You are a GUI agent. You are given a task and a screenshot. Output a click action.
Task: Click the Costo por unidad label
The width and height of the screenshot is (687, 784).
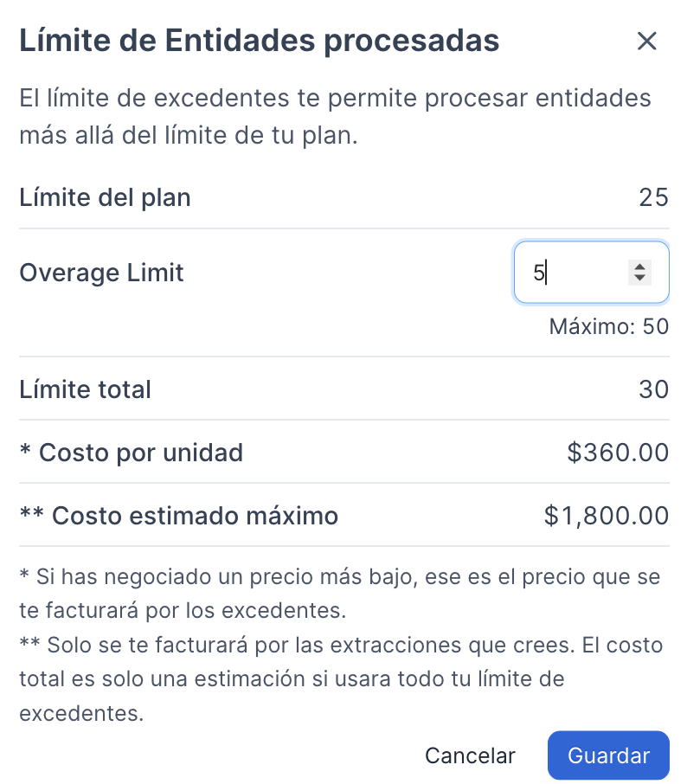coord(131,453)
